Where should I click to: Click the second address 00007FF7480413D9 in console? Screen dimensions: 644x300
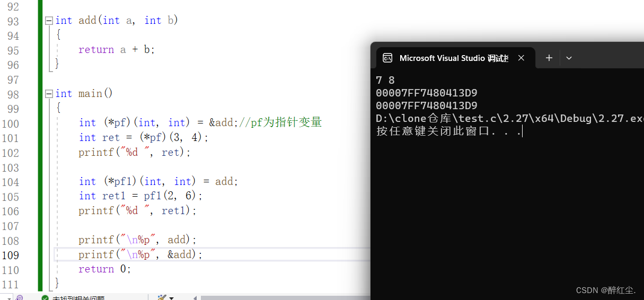(427, 105)
